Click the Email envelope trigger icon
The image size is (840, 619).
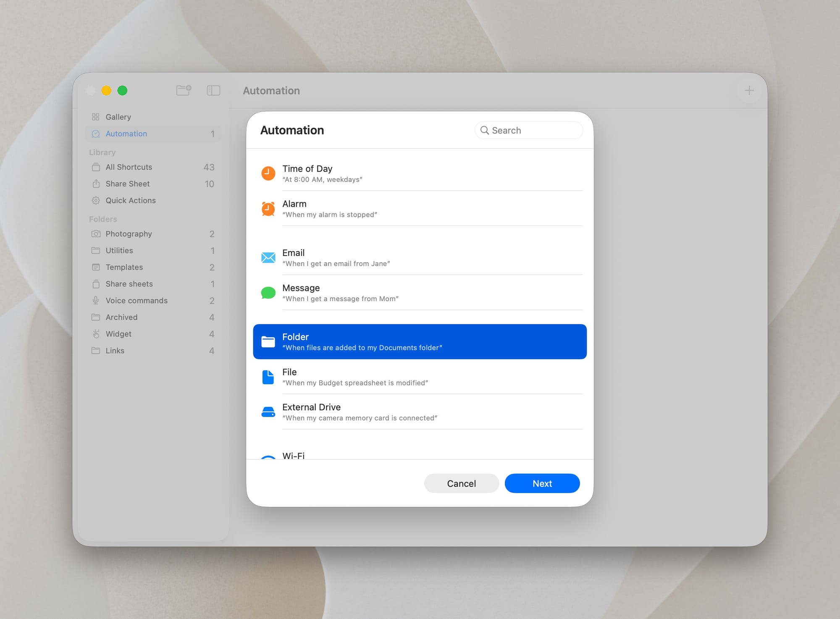(x=268, y=257)
